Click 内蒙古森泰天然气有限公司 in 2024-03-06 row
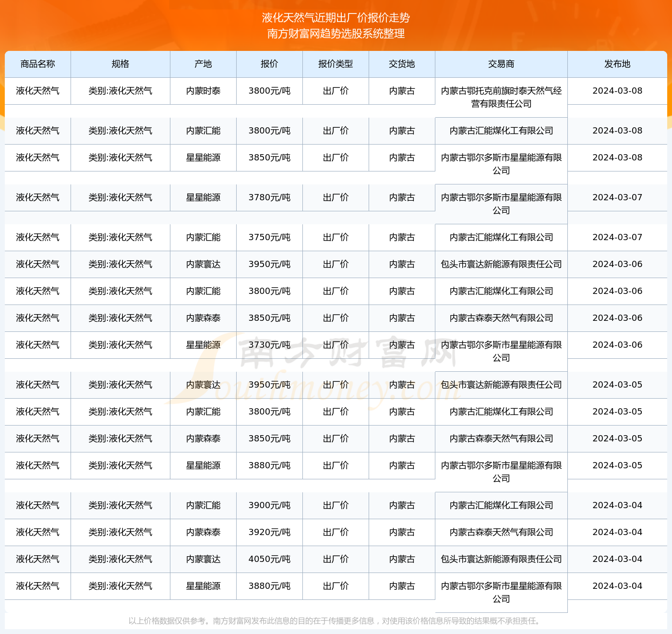 pyautogui.click(x=502, y=318)
